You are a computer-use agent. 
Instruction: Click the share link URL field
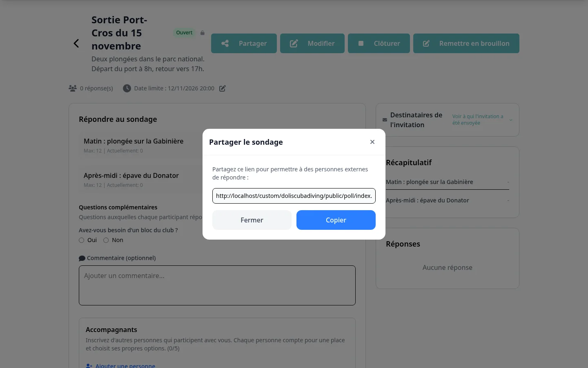coord(294,196)
